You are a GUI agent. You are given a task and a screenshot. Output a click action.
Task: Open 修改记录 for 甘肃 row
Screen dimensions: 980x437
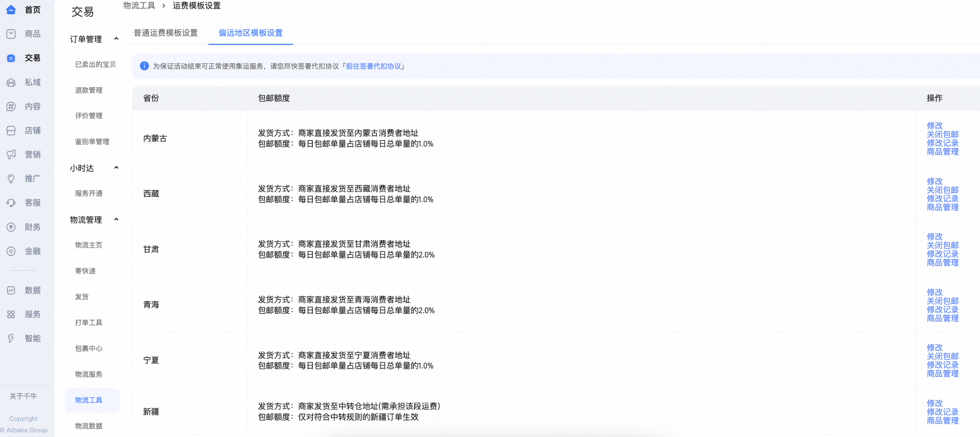[943, 254]
